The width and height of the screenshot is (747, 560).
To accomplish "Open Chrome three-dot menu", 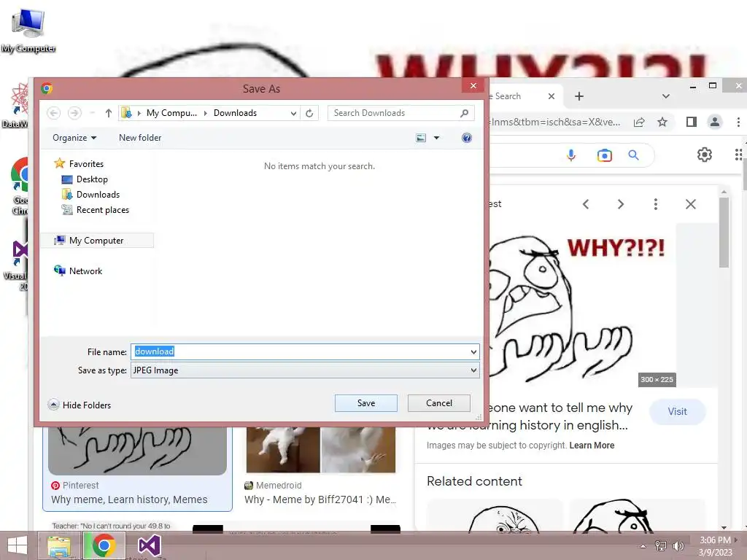I will (738, 122).
